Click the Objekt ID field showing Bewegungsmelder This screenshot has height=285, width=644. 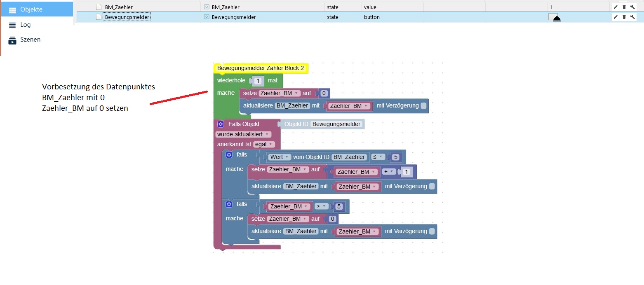click(x=336, y=124)
